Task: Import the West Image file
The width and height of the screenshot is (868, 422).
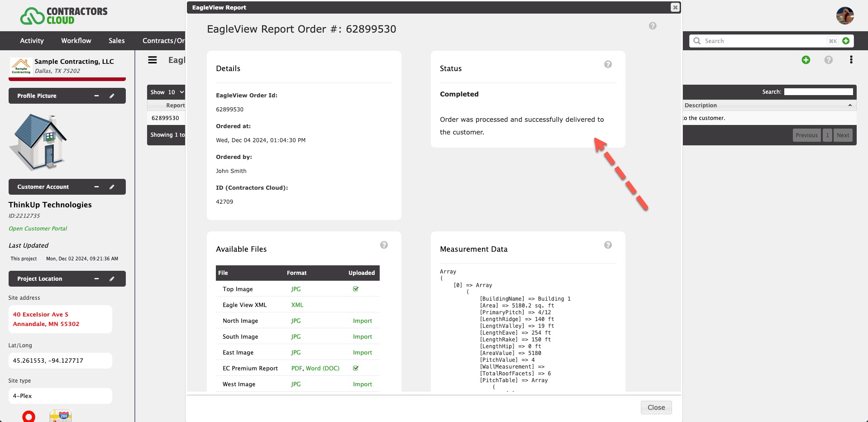Action: point(362,384)
